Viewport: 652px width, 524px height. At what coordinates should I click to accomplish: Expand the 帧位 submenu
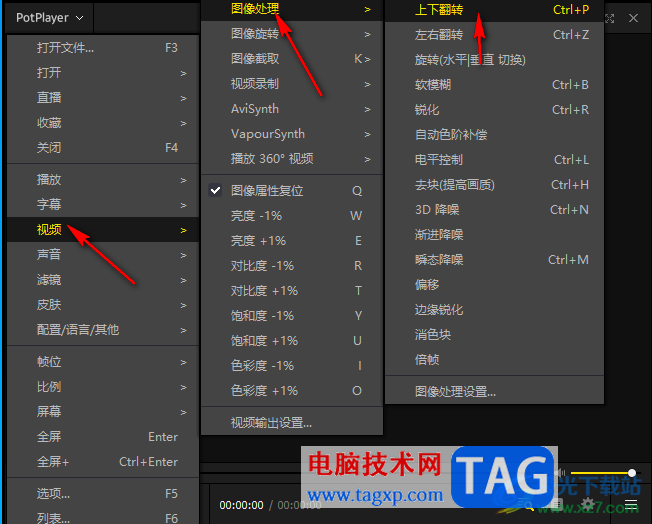tap(103, 362)
